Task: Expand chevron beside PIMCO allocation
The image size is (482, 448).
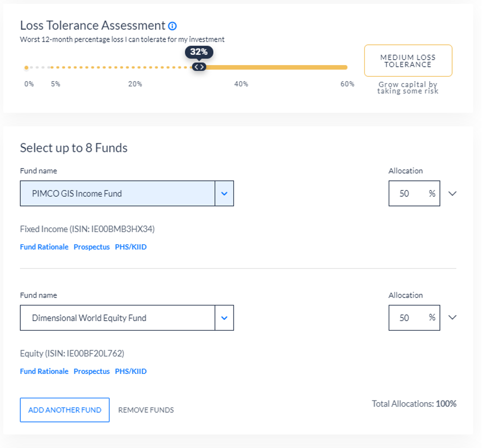Action: tap(453, 194)
